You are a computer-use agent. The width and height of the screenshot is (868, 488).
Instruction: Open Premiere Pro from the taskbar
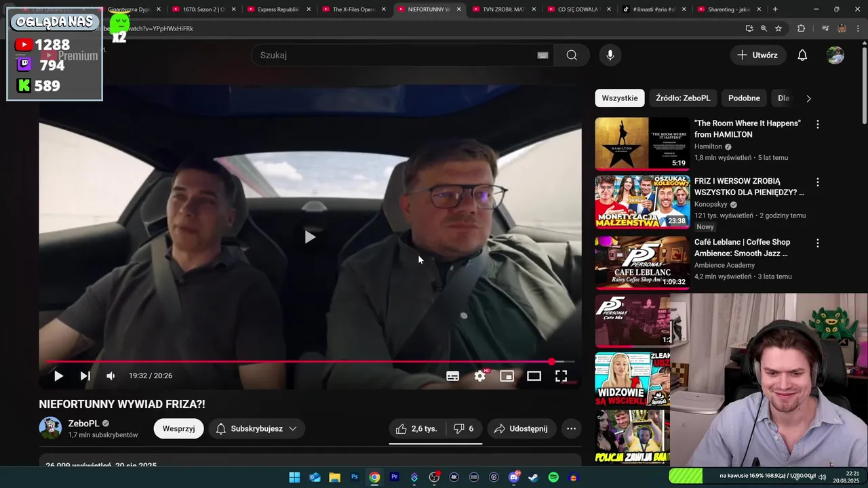[394, 477]
